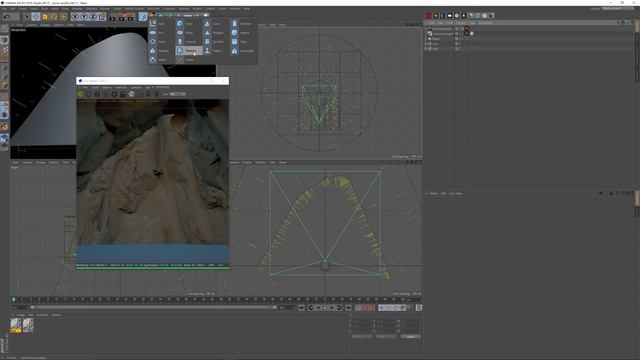640x360 pixels.
Task: Go to the end of the animation
Action: click(348, 308)
